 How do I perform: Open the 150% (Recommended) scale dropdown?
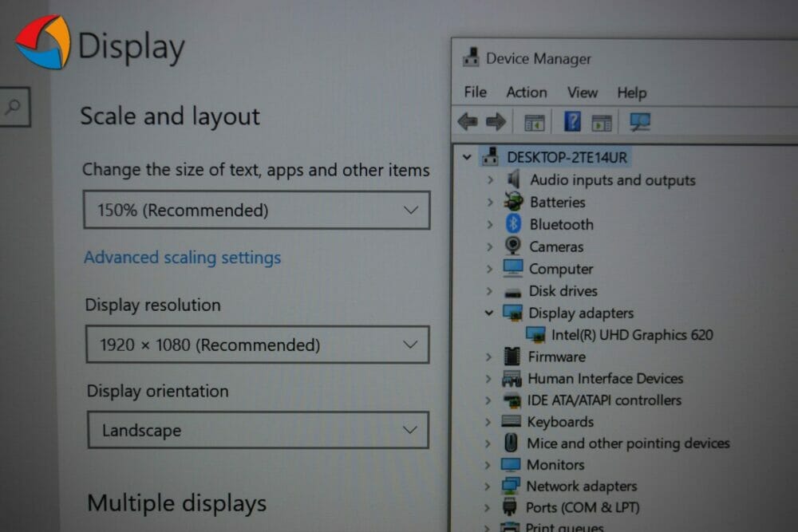[256, 210]
